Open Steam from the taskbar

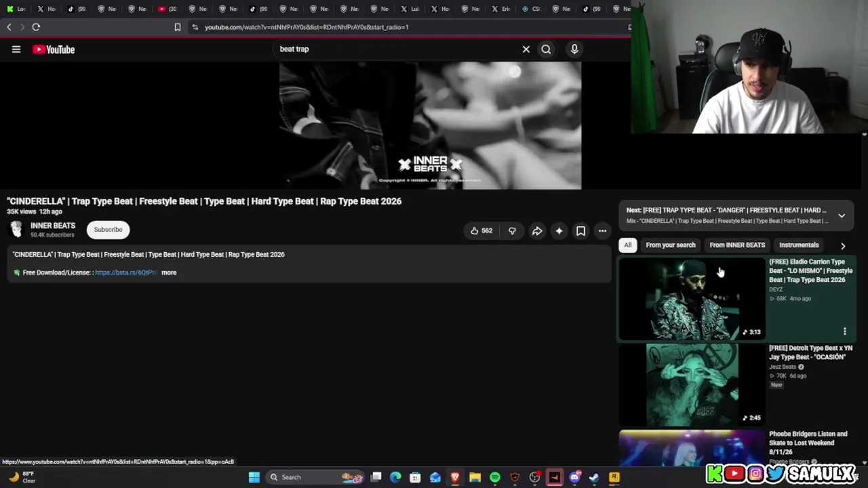point(594,477)
